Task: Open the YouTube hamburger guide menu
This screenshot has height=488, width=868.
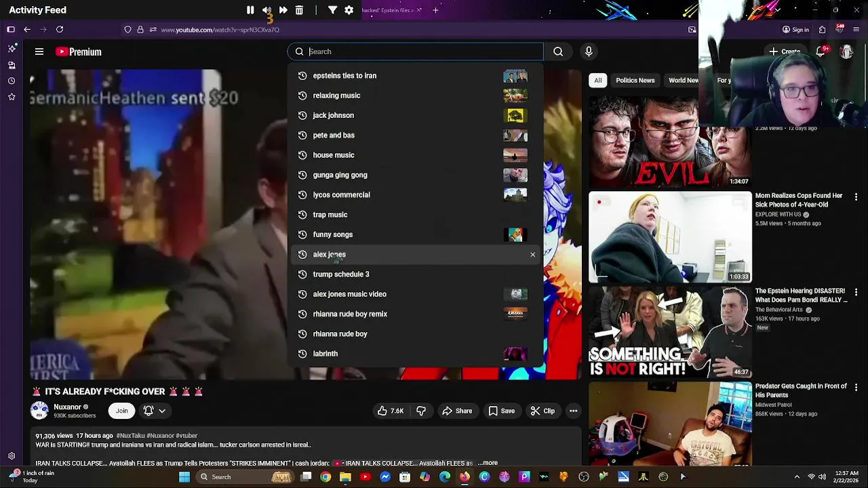Action: [39, 52]
